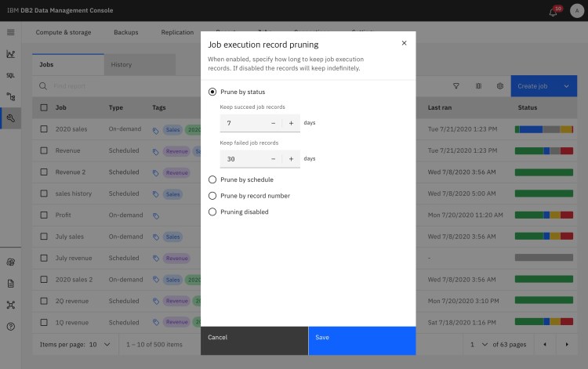The image size is (588, 369).
Task: Open the SQL editor sidebar icon
Action: [11, 75]
